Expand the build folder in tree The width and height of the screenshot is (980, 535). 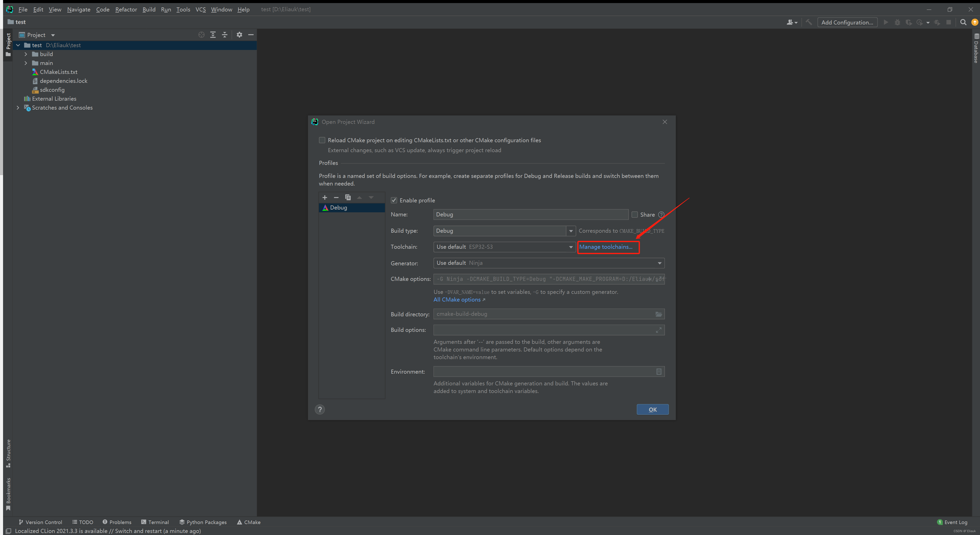click(x=26, y=54)
